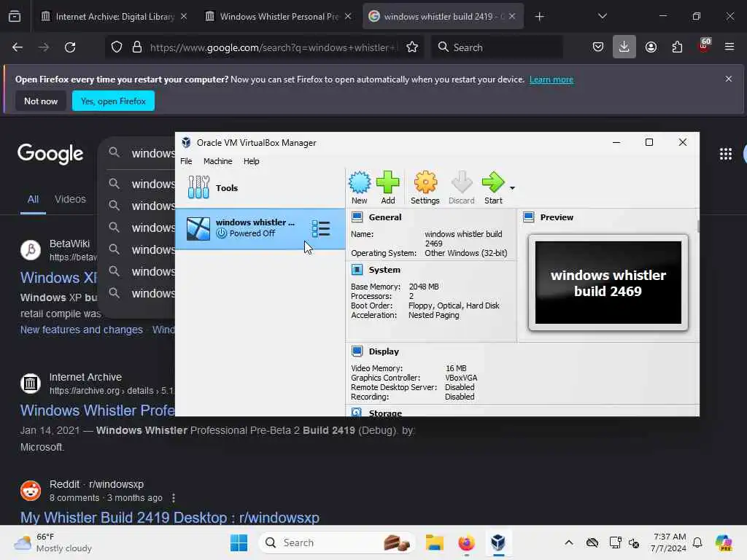Select the Videos search tab on Google
The height and width of the screenshot is (560, 747).
[x=70, y=199]
